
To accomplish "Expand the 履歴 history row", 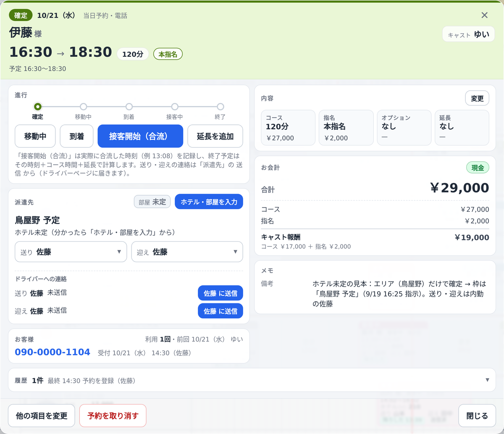I will pyautogui.click(x=252, y=380).
